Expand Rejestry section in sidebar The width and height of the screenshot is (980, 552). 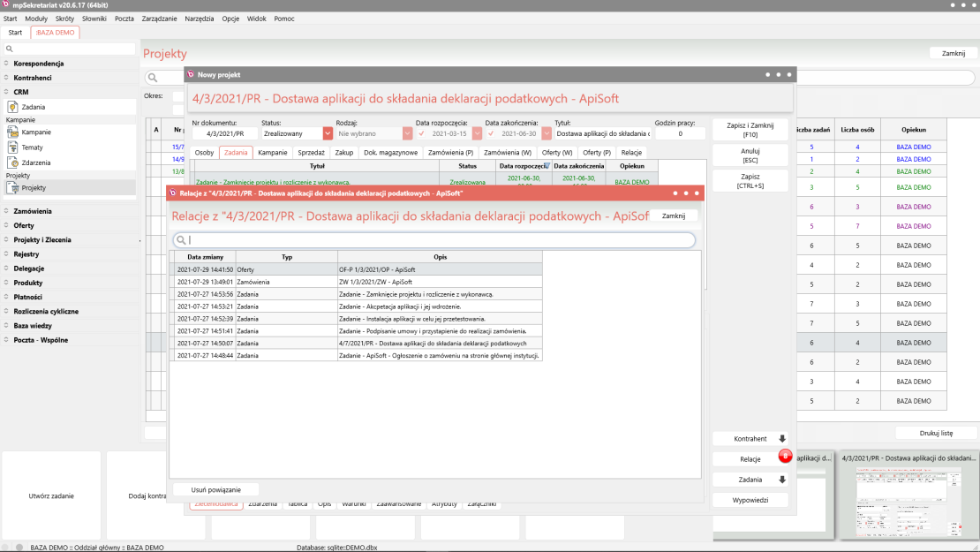click(6, 254)
